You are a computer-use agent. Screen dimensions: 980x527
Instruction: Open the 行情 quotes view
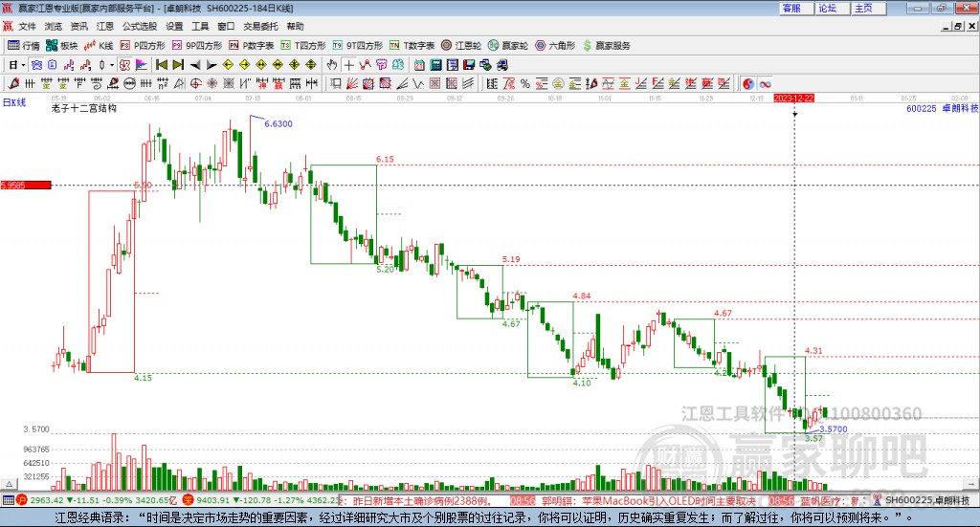(x=24, y=46)
